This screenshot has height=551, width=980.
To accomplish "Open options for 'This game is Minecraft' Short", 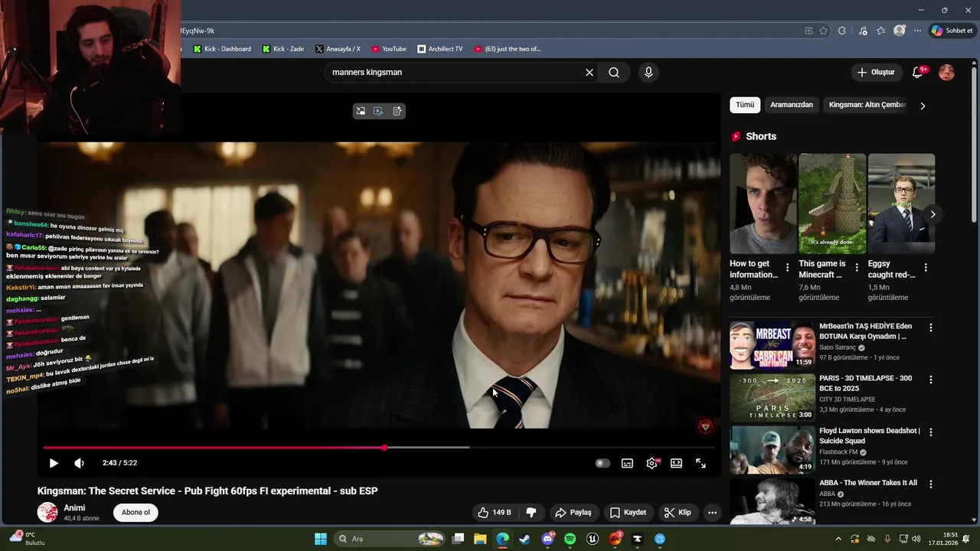I will pyautogui.click(x=857, y=268).
